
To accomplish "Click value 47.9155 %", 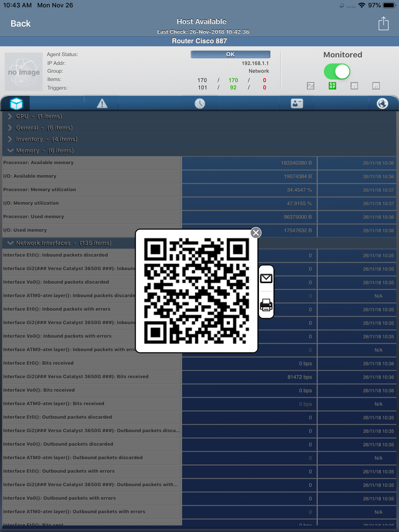I will coord(299,204).
